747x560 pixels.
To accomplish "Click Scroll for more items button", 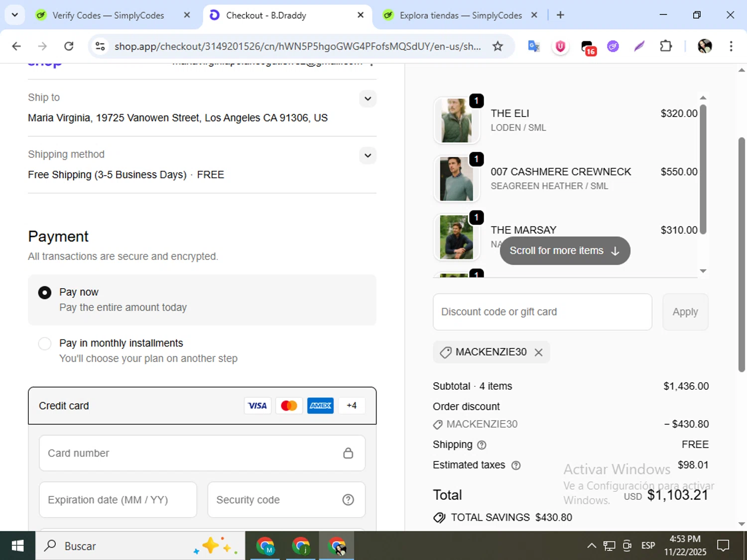I will click(x=565, y=251).
